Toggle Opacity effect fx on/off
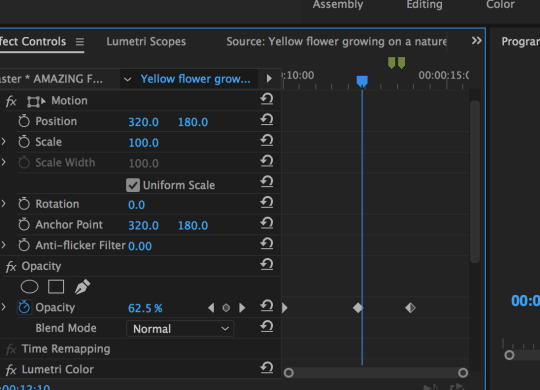This screenshot has width=540, height=390. coord(11,267)
